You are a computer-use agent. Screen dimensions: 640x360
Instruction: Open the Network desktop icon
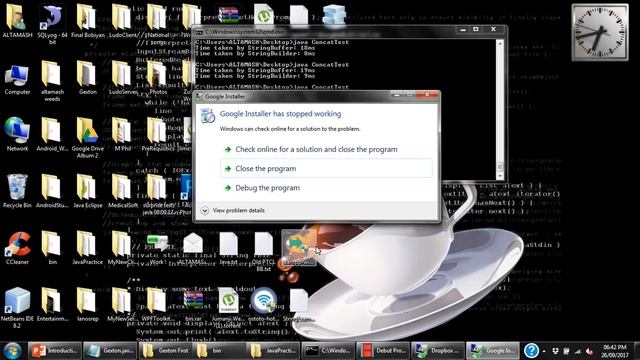click(17, 135)
